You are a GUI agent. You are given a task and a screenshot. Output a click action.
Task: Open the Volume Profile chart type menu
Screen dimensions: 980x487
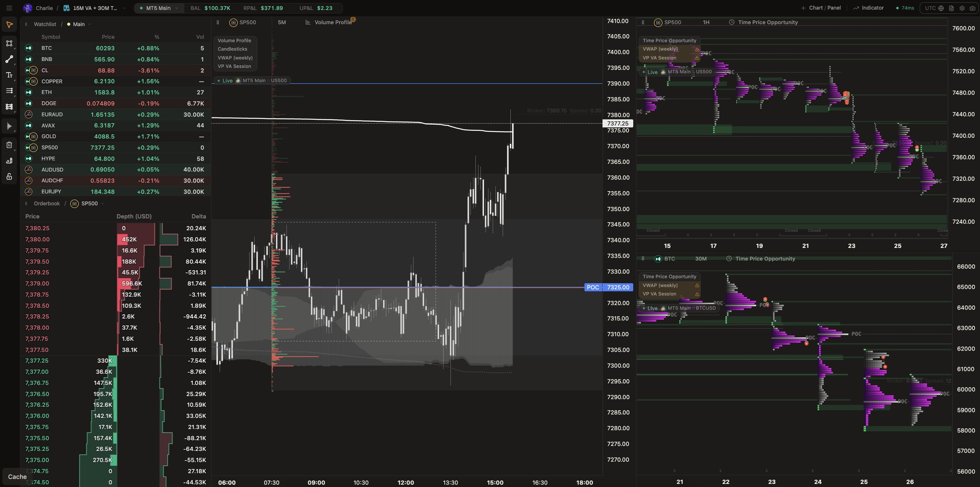(329, 22)
